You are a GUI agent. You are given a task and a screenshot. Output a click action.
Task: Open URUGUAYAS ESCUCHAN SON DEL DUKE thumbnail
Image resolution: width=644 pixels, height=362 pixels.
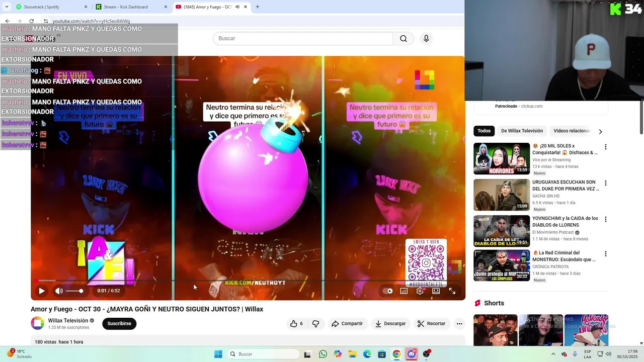[x=502, y=195]
